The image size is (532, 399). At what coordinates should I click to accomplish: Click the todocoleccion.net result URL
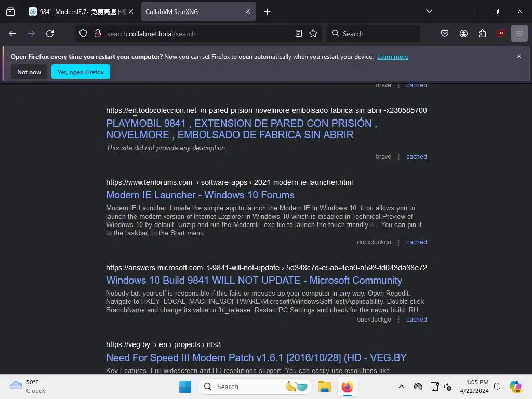click(267, 110)
